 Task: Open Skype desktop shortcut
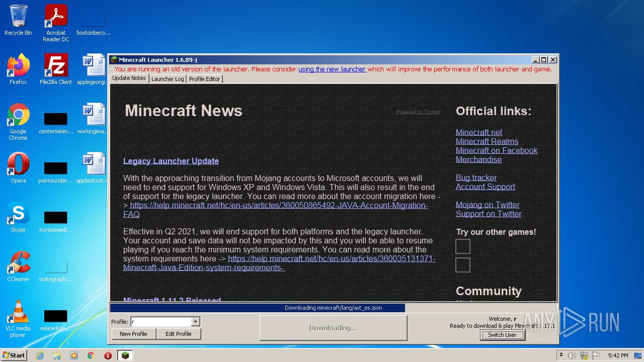click(18, 217)
